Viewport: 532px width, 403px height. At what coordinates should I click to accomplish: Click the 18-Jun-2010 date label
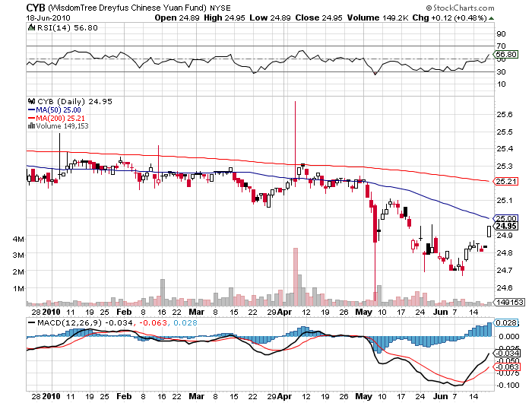click(48, 18)
